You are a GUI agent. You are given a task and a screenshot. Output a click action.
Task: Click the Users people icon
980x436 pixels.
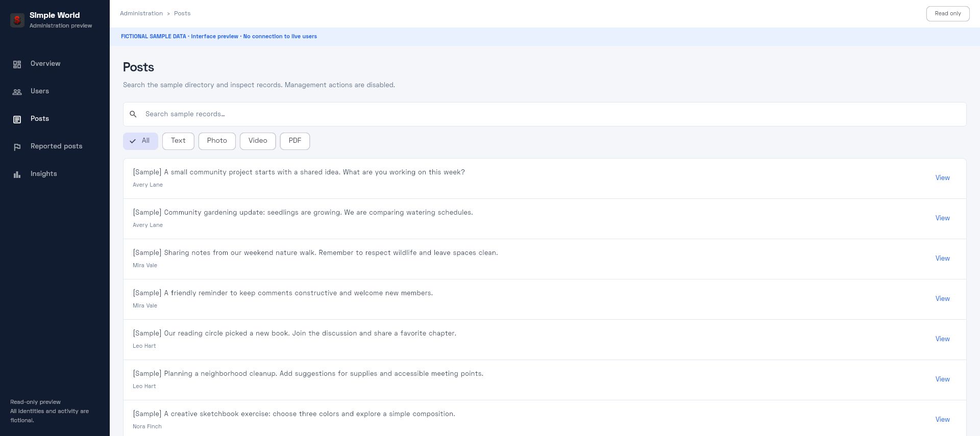pyautogui.click(x=17, y=92)
